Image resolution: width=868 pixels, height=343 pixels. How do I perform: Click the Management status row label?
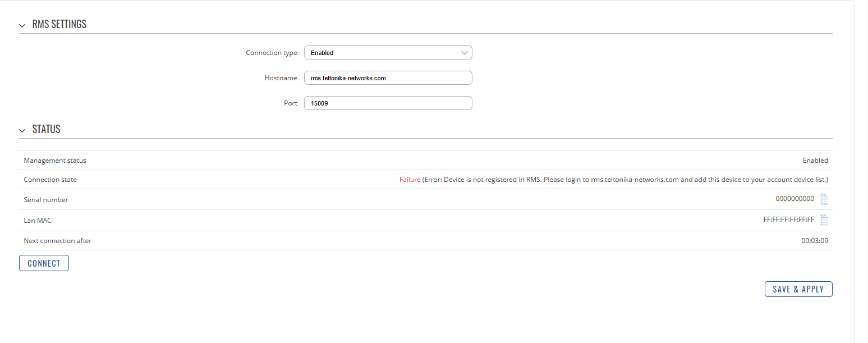click(x=55, y=161)
